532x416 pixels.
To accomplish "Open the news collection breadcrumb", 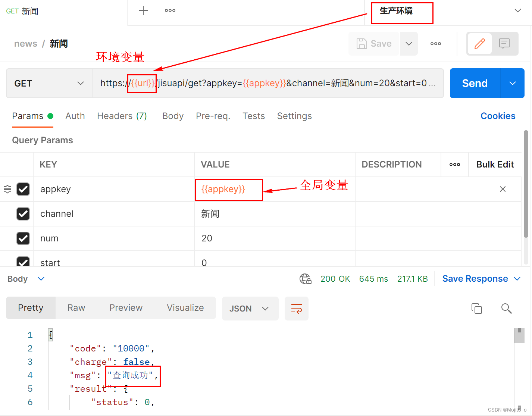I will [x=26, y=44].
